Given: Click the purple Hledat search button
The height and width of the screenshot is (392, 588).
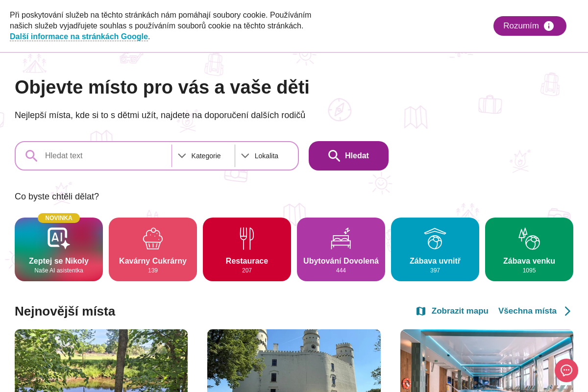Looking at the screenshot, I should (348, 156).
